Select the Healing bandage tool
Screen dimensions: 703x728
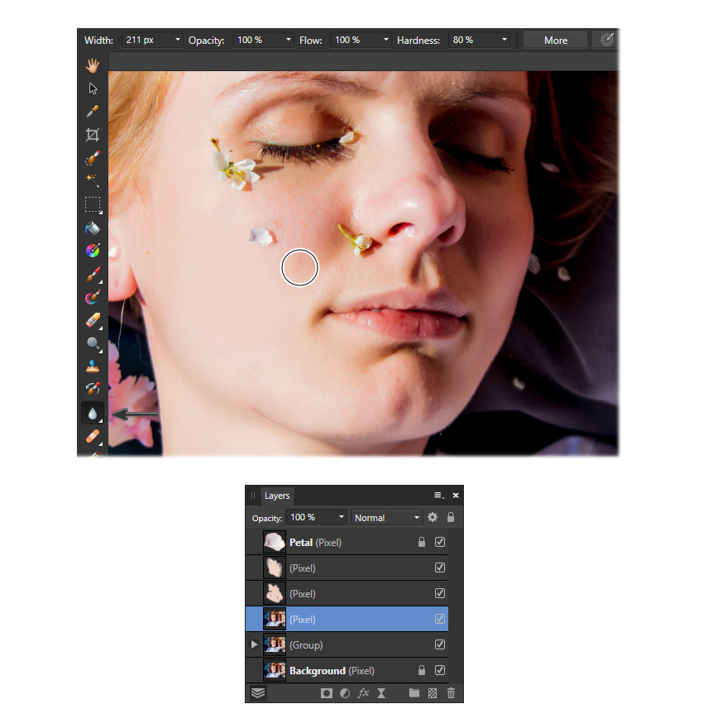click(x=93, y=437)
